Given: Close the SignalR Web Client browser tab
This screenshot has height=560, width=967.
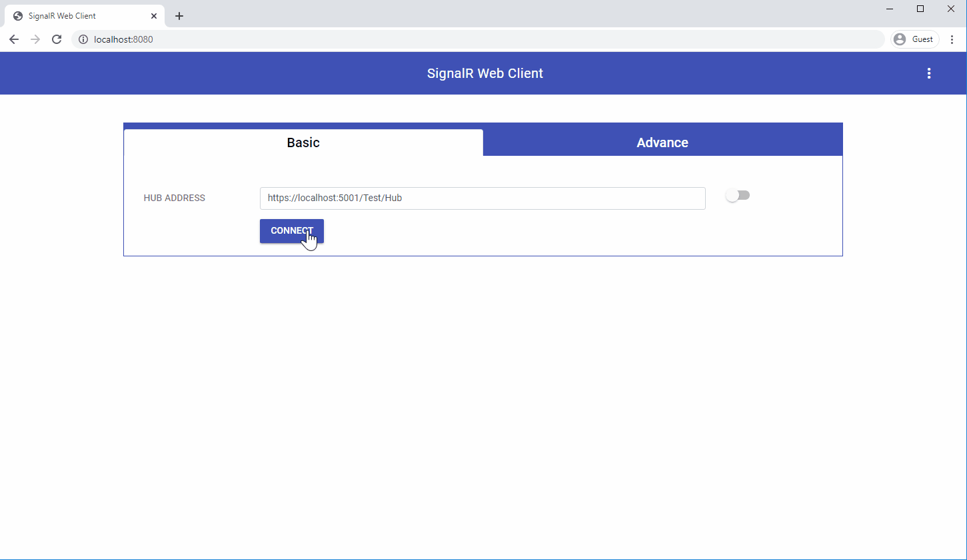Looking at the screenshot, I should (x=154, y=16).
